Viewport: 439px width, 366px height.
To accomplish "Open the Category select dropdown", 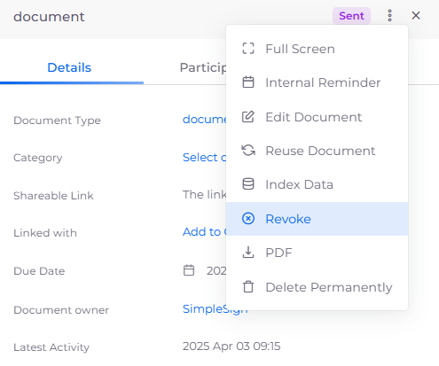I will click(204, 157).
